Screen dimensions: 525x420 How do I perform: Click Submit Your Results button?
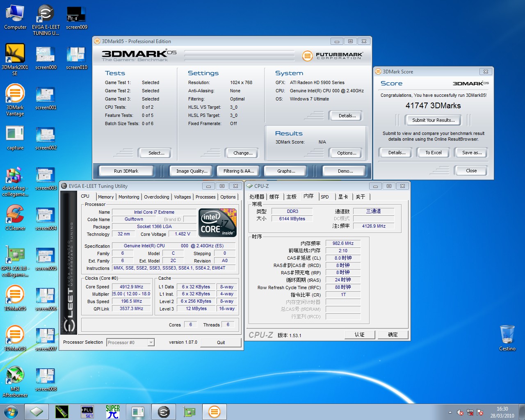pos(433,120)
